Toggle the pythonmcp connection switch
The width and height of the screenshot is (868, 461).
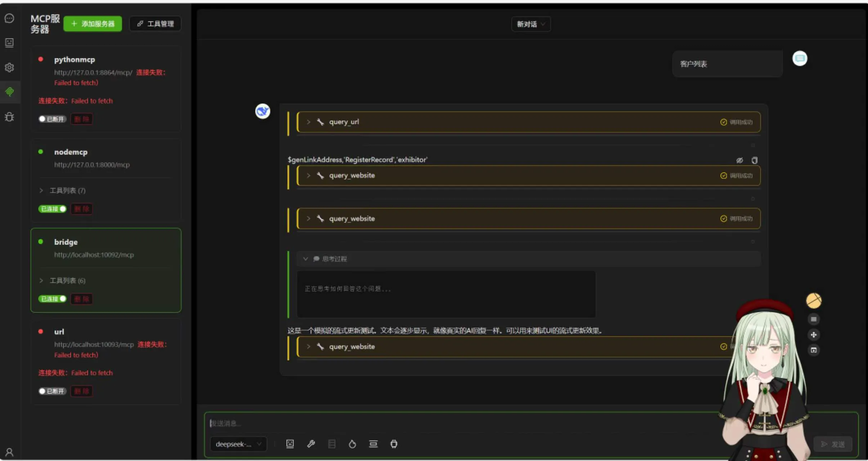click(53, 119)
